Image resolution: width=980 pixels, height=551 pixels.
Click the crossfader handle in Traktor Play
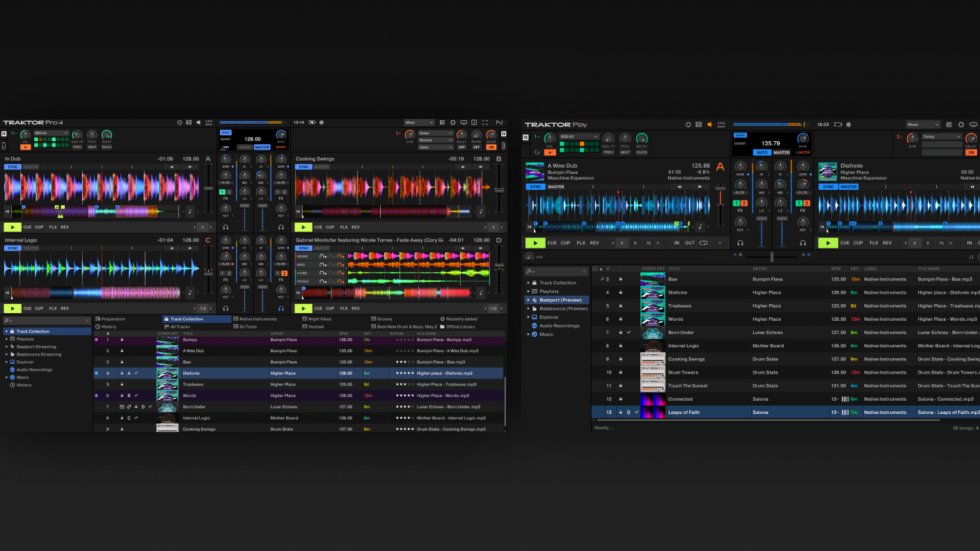(x=772, y=256)
